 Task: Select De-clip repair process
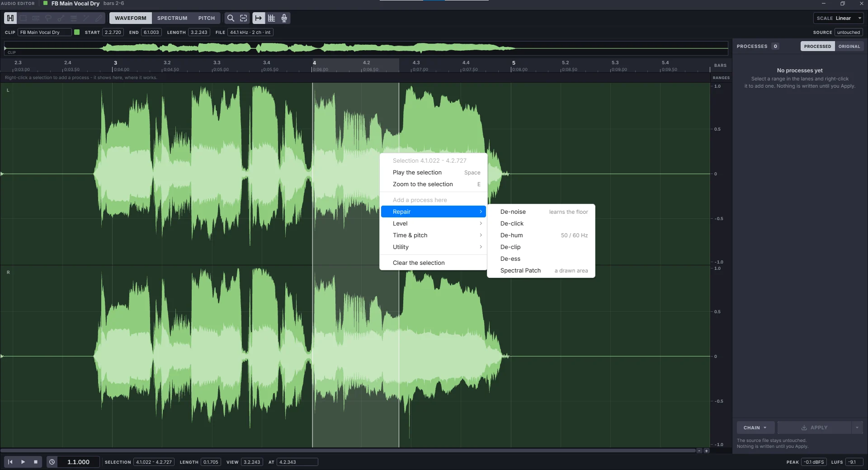pos(541,247)
